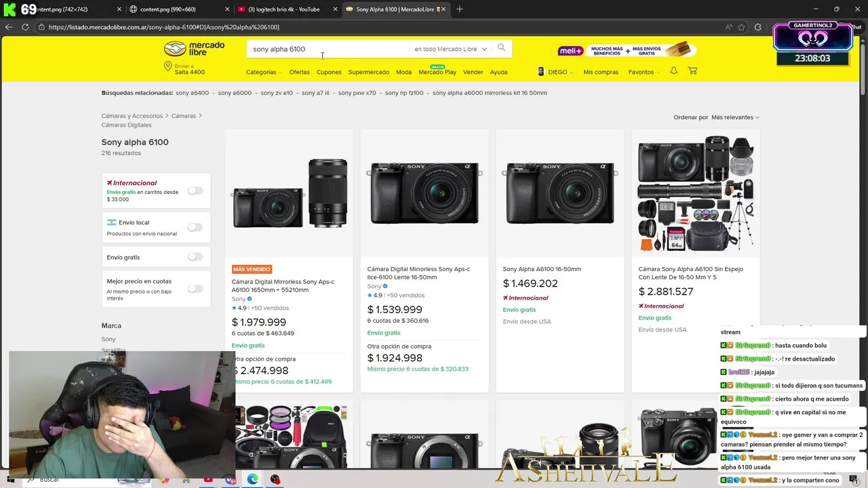Open listing 'Sony Alpha A6100 16-50mm'
The image size is (868, 488).
[x=542, y=269]
